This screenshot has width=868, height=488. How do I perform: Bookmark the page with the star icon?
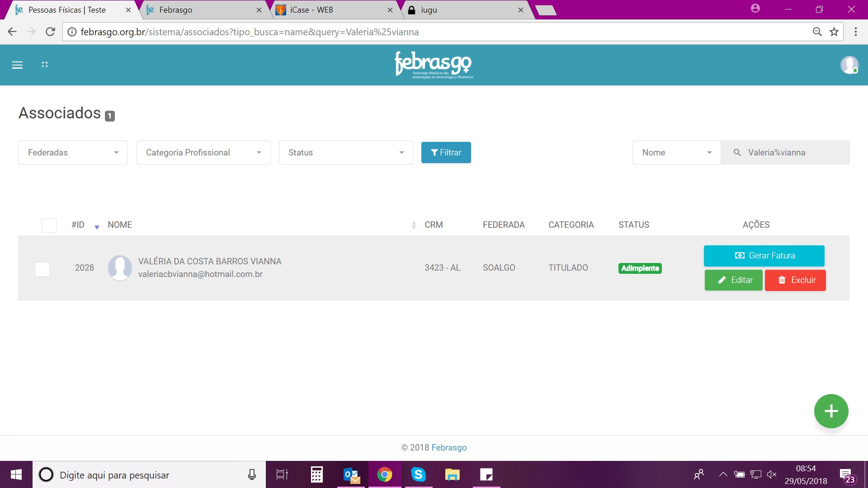tap(834, 32)
